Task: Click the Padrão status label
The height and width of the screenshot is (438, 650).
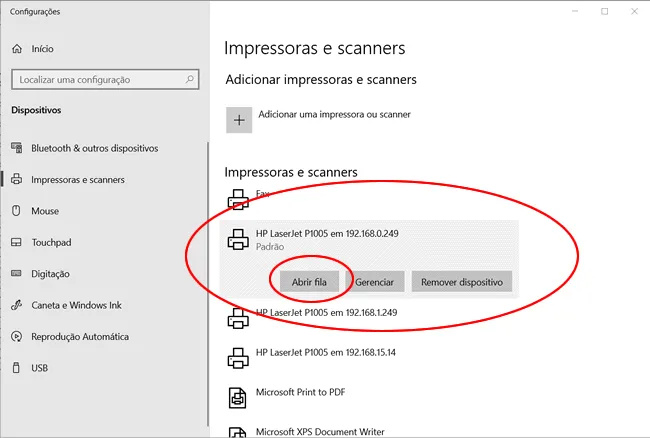Action: [x=270, y=247]
